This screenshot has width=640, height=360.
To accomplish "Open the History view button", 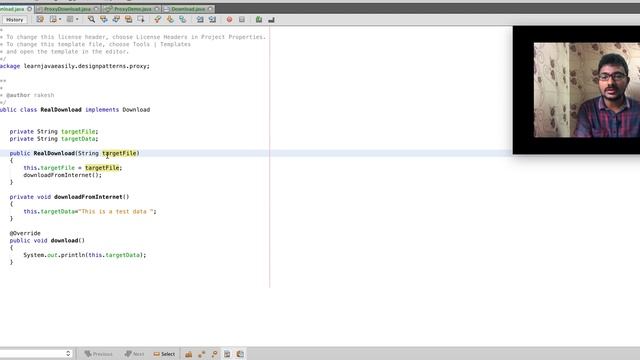I will (x=14, y=20).
